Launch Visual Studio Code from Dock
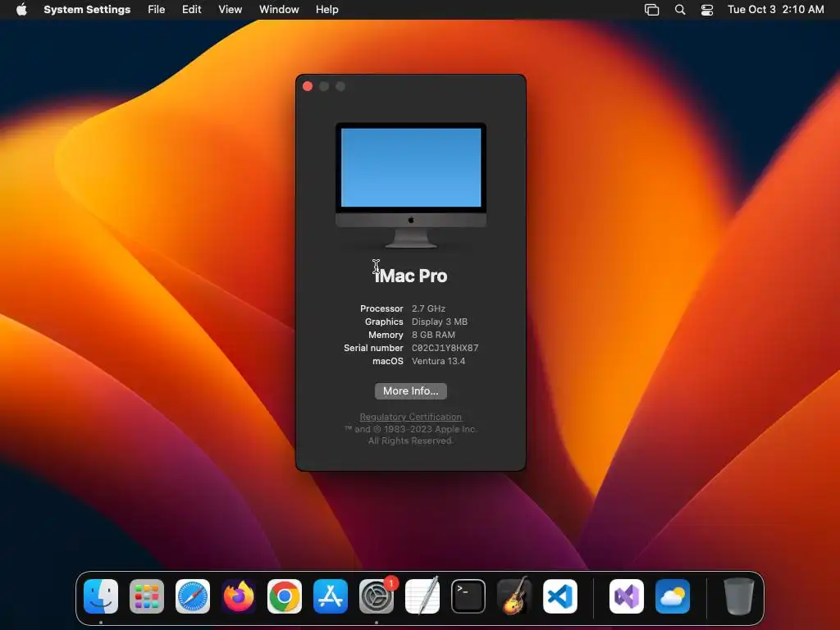Viewport: 840px width, 630px height. point(560,596)
